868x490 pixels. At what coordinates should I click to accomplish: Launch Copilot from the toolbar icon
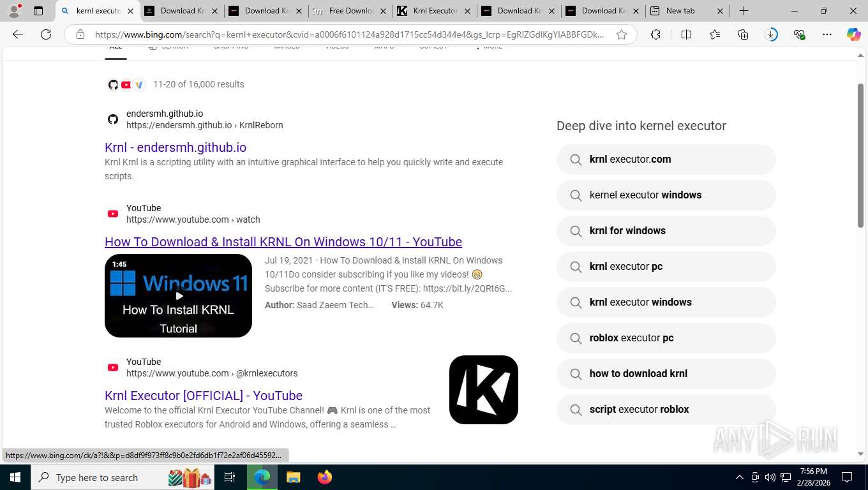[x=853, y=34]
